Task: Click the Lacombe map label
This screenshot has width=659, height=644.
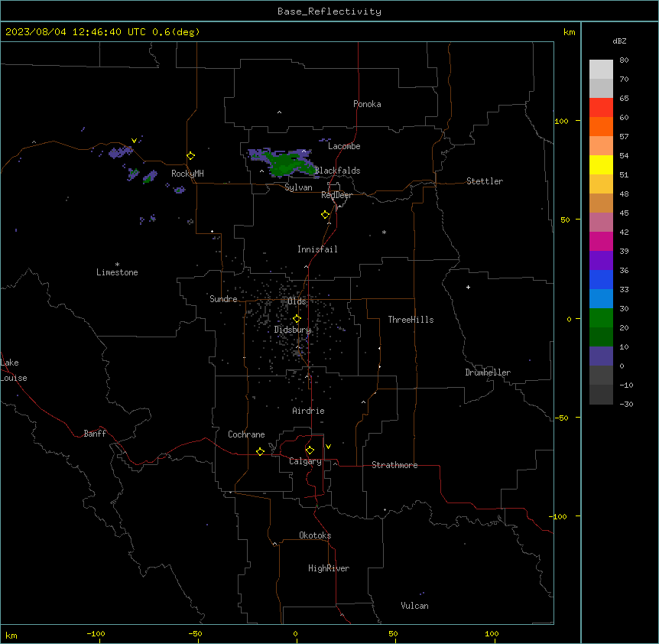Action: point(344,146)
